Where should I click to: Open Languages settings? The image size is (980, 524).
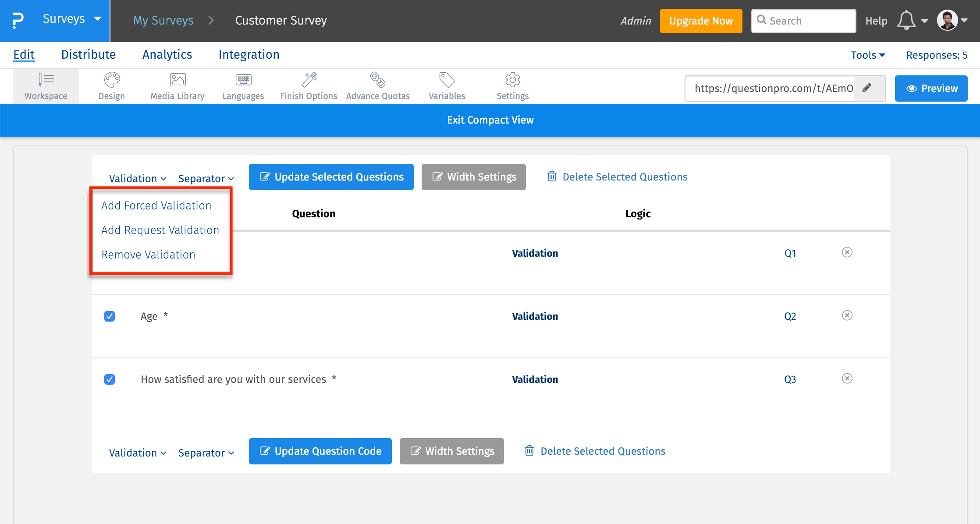243,86
